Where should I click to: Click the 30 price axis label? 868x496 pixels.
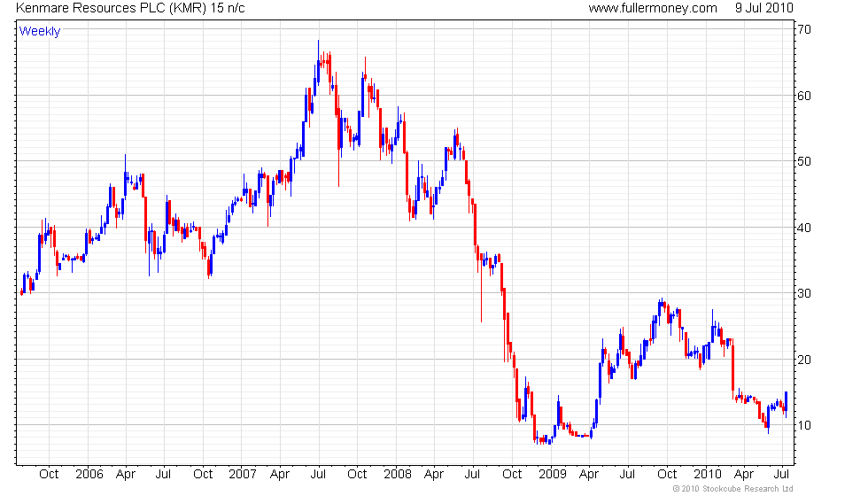click(804, 293)
